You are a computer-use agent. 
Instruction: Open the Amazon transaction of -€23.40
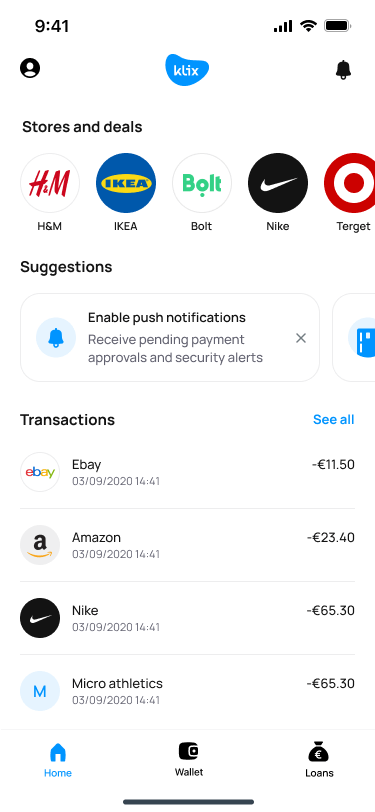(x=188, y=545)
